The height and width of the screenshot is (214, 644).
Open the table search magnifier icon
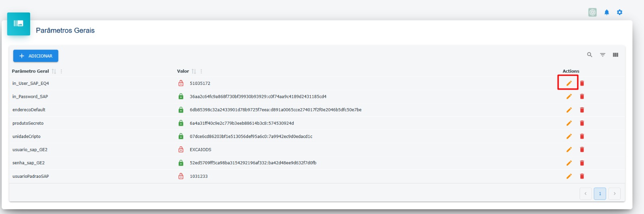[590, 55]
